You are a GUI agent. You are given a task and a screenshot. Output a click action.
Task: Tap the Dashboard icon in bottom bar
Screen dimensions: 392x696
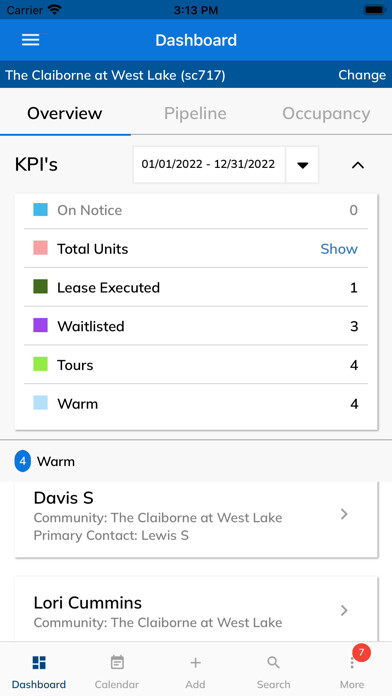coord(39,663)
